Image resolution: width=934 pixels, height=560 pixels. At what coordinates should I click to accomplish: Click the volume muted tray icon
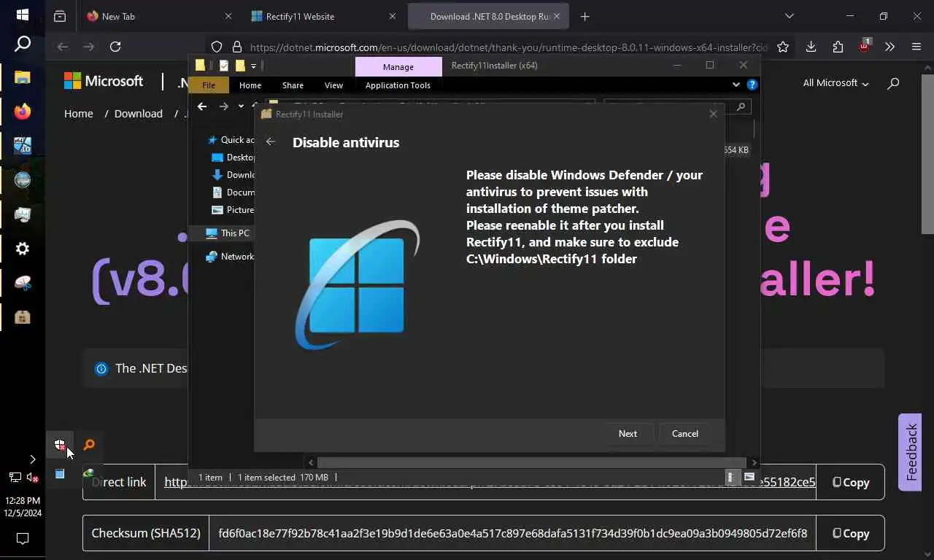click(x=32, y=478)
